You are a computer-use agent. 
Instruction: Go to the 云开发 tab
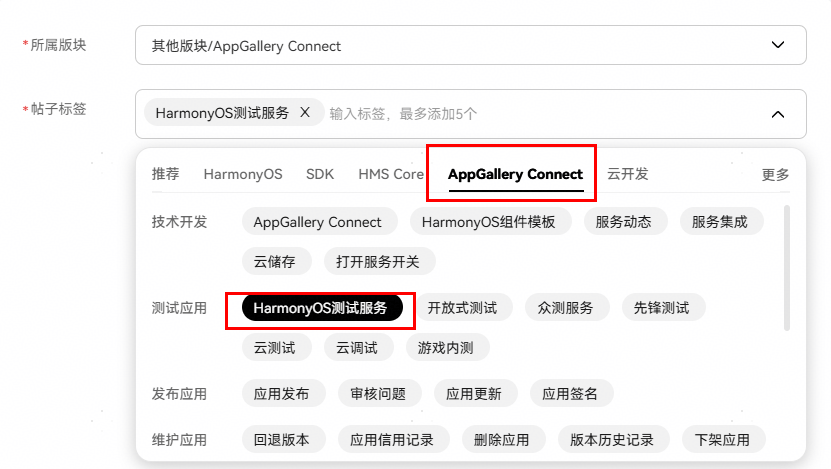tap(627, 174)
